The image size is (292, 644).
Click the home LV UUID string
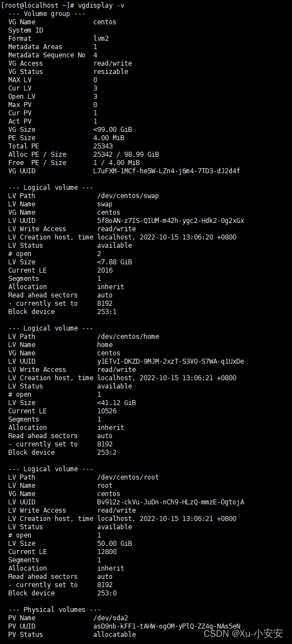pyautogui.click(x=171, y=361)
